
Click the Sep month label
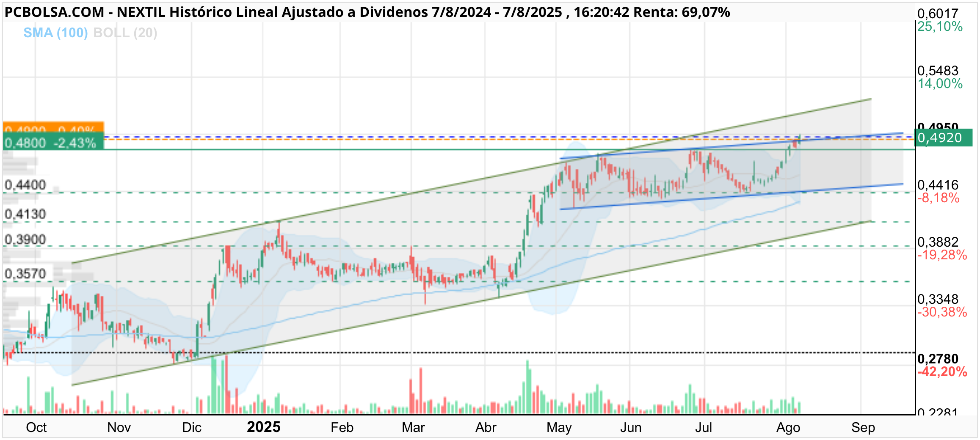(863, 428)
